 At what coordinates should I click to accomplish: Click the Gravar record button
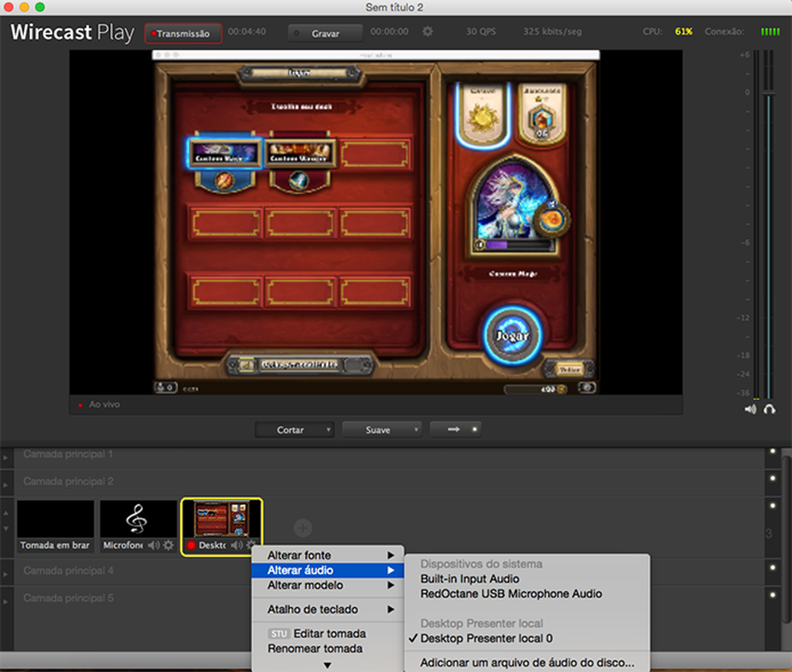point(325,33)
